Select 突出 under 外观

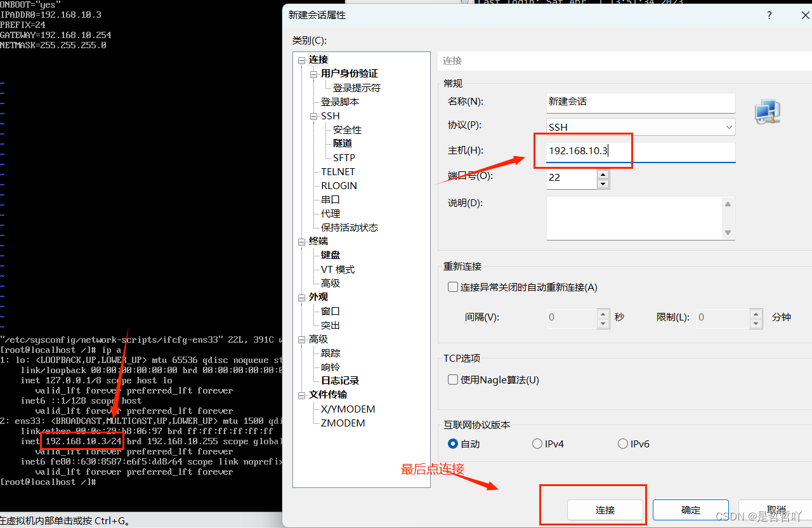[x=331, y=325]
